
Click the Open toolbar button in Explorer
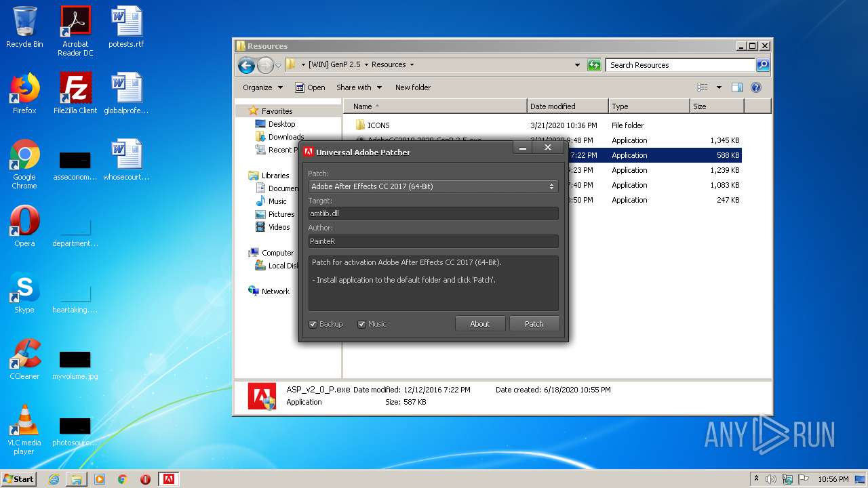pyautogui.click(x=310, y=87)
